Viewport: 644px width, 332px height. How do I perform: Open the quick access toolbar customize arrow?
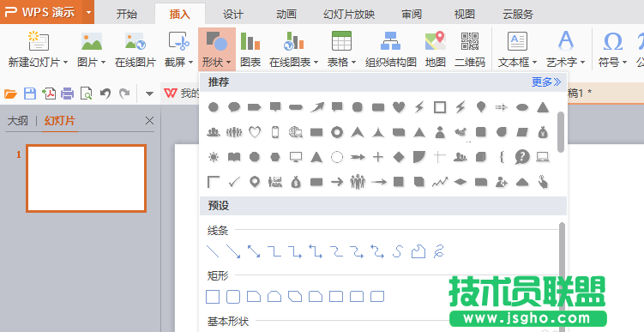tap(149, 94)
